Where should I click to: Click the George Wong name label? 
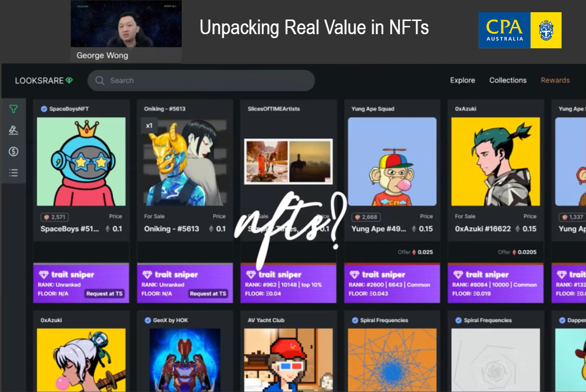pos(103,55)
